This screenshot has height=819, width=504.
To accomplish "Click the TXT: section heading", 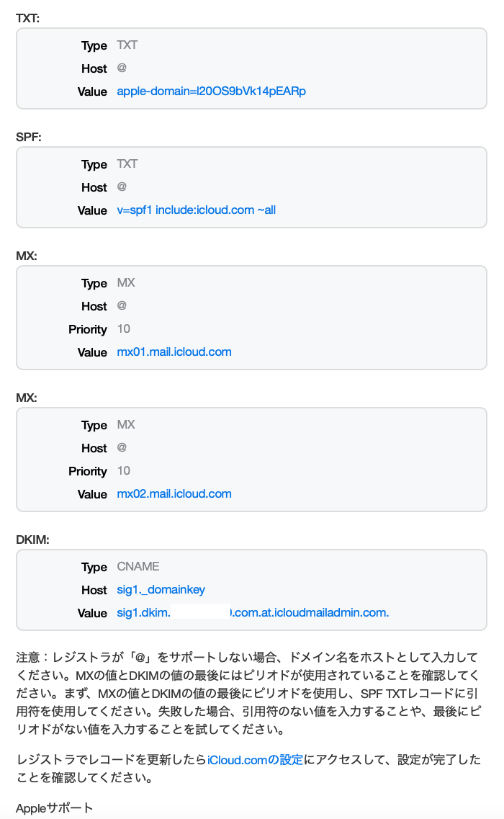I will 28,18.
